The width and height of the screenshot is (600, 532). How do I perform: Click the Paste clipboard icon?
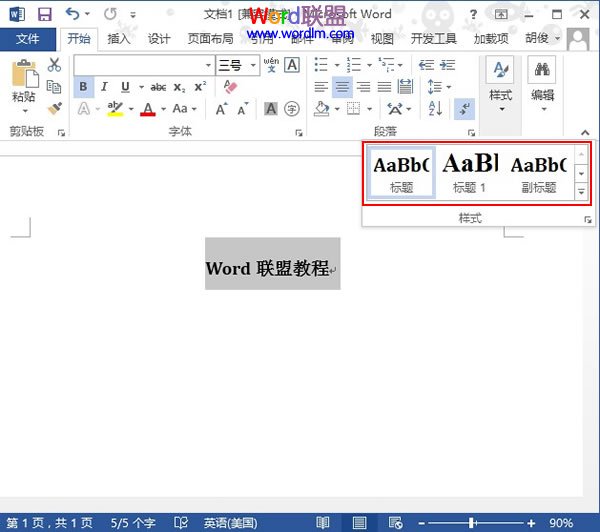pos(25,73)
